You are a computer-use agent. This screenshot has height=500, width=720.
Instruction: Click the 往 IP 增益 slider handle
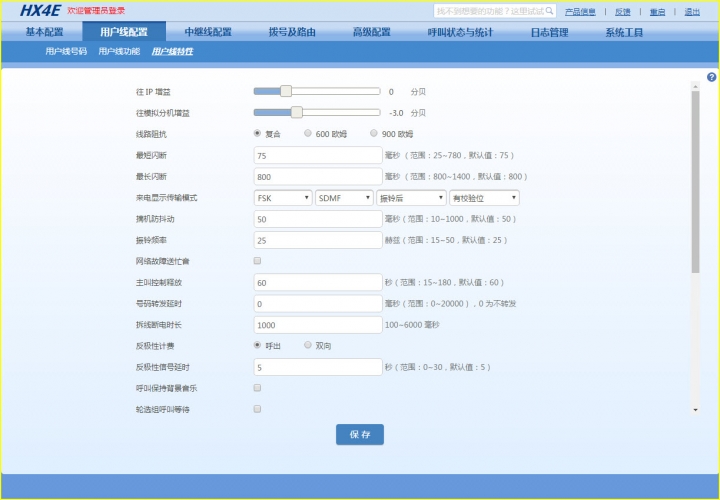tap(286, 91)
